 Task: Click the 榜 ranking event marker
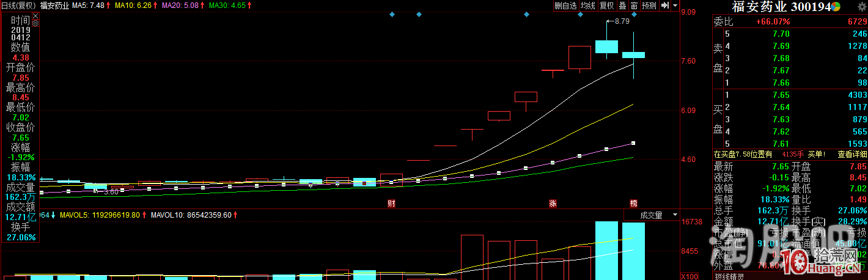(634, 202)
